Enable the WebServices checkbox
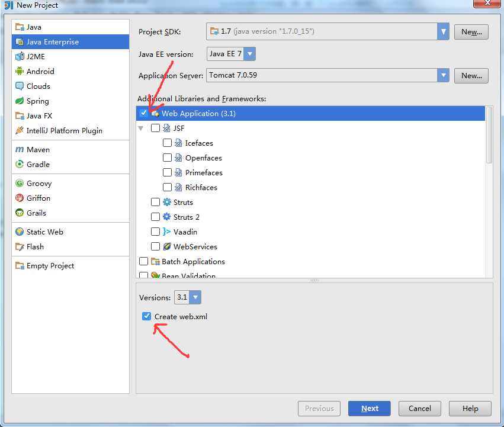The width and height of the screenshot is (504, 427). tap(155, 246)
